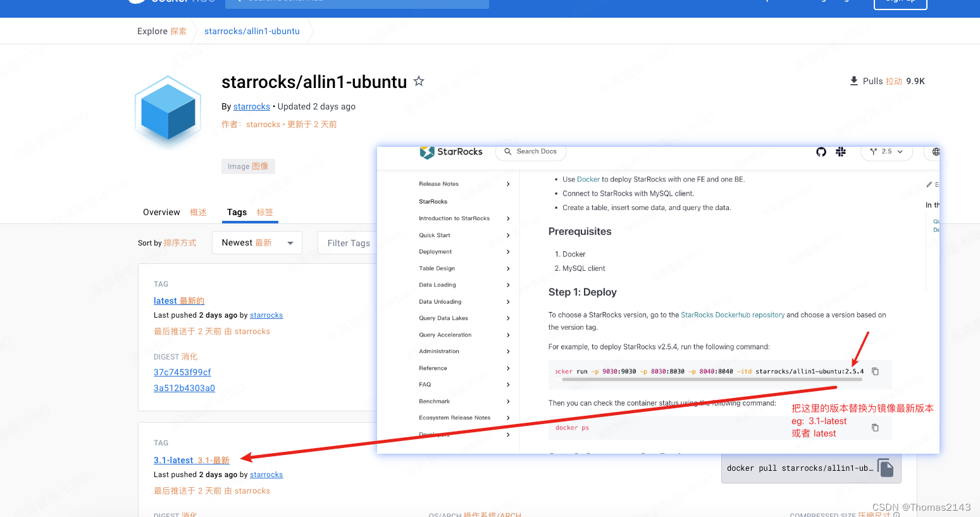Click starrocks pusher link under 3.1-latest
Viewport: 980px width, 517px height.
266,475
